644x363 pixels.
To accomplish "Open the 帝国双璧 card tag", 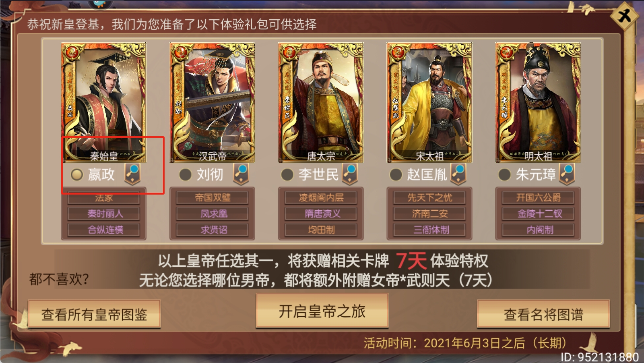I will click(212, 197).
